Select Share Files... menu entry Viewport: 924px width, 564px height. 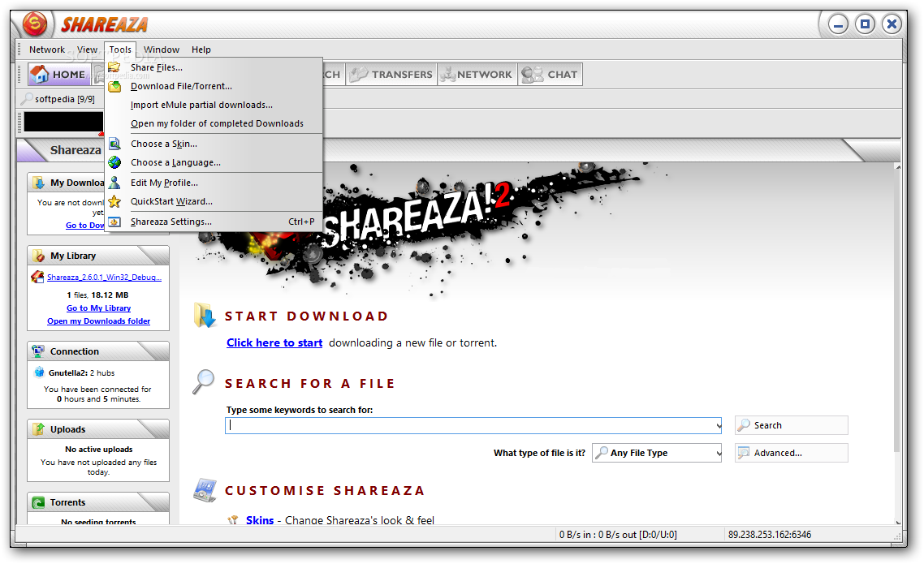[x=214, y=67]
